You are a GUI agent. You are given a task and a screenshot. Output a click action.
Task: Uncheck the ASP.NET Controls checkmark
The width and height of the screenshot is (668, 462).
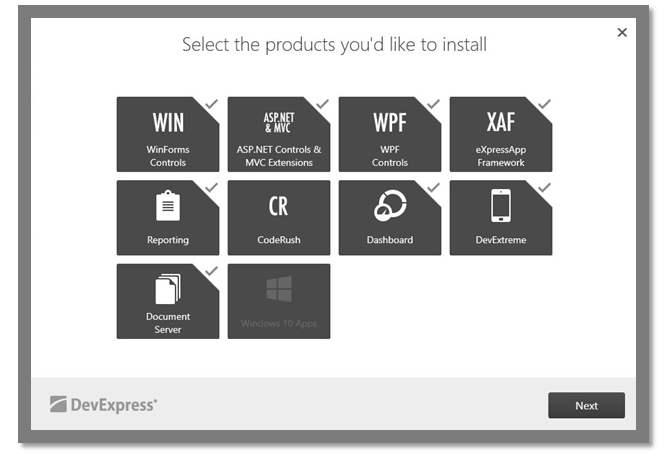click(322, 104)
